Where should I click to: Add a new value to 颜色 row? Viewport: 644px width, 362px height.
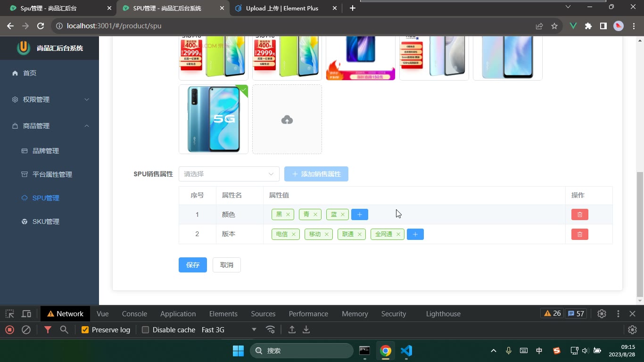tap(360, 214)
